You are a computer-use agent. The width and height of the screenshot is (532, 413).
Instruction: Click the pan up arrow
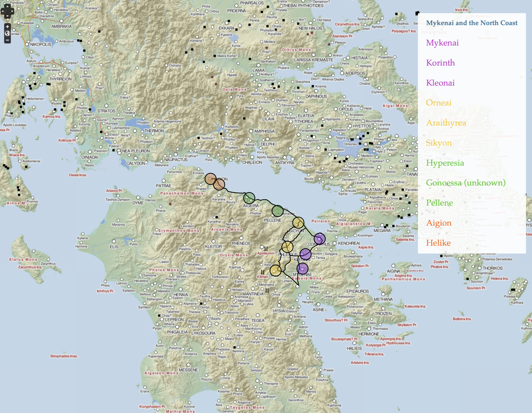click(7, 7)
